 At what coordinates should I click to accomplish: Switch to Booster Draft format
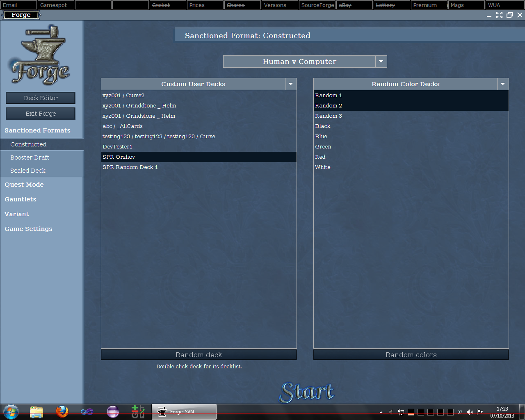point(30,157)
